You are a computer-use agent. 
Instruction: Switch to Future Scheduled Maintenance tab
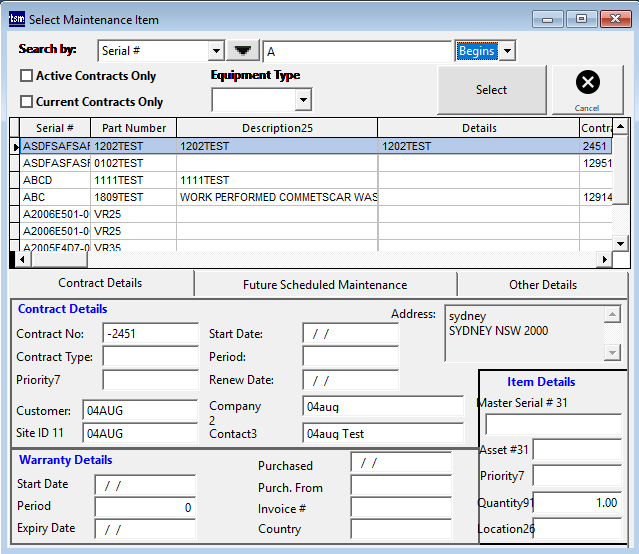pyautogui.click(x=325, y=284)
